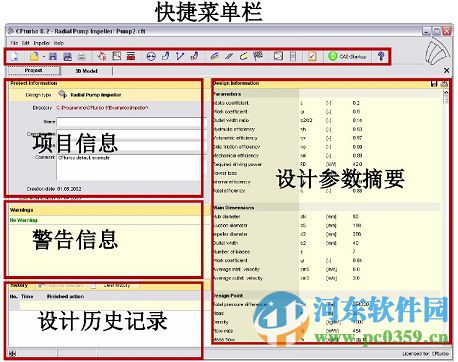The height and width of the screenshot is (362, 458).
Task: Click the Save floppy disk icon
Action: coord(53,56)
